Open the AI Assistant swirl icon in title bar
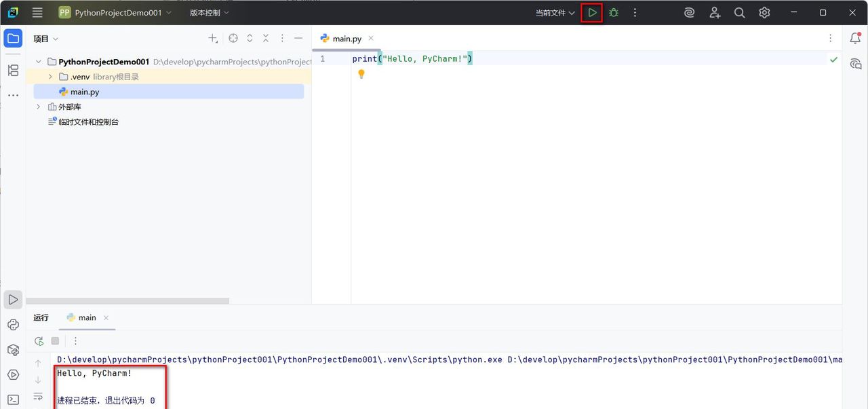The width and height of the screenshot is (868, 409). pyautogui.click(x=690, y=13)
